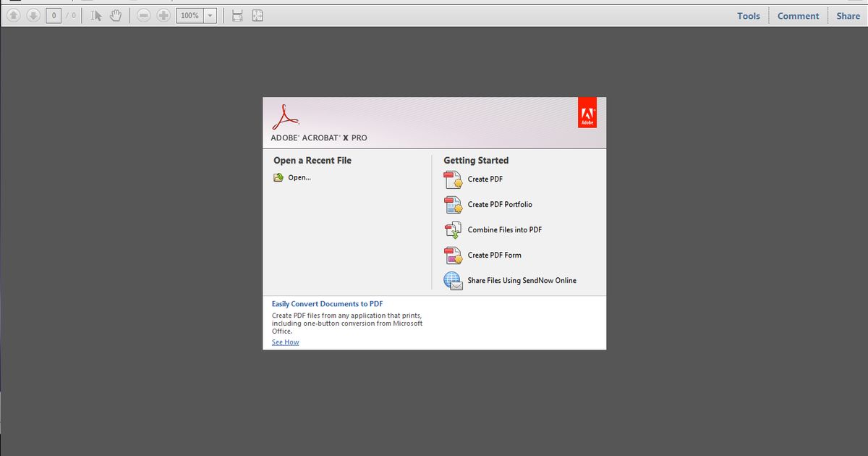This screenshot has height=456, width=868.
Task: Toggle fit one full page icon
Action: point(258,15)
